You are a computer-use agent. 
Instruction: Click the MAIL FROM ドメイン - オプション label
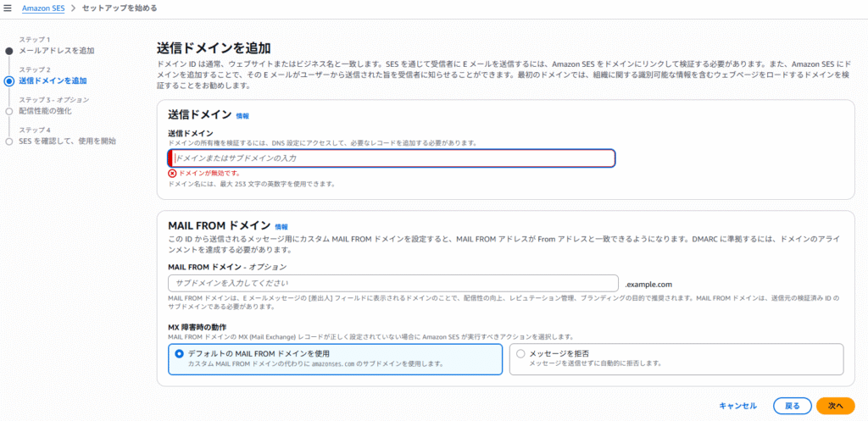pyautogui.click(x=227, y=267)
